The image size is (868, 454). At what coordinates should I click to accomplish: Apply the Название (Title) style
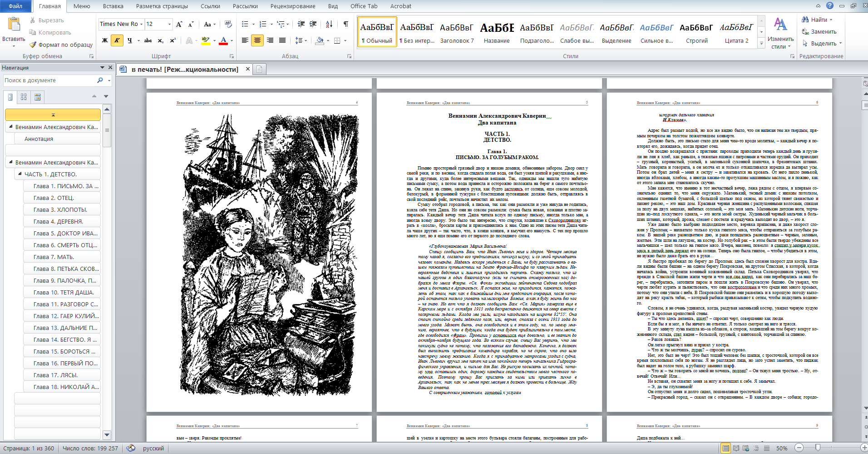coord(497,32)
